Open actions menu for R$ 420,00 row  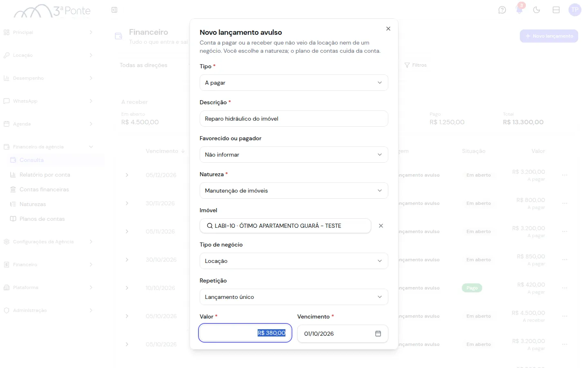pos(565,288)
